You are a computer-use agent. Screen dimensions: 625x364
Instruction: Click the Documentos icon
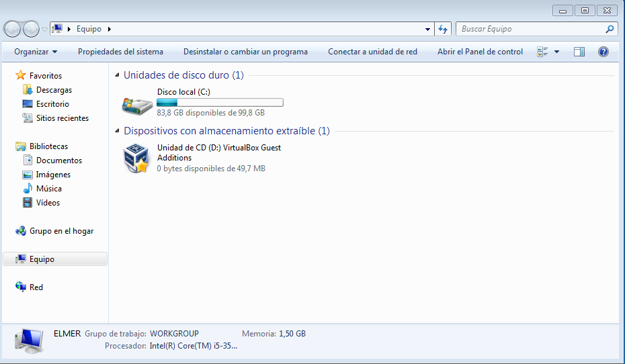28,160
